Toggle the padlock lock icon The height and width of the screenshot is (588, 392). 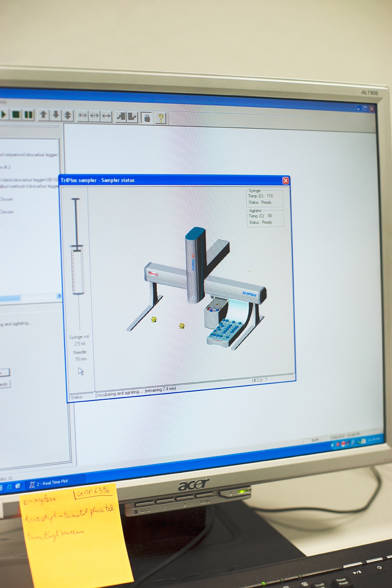point(147,117)
